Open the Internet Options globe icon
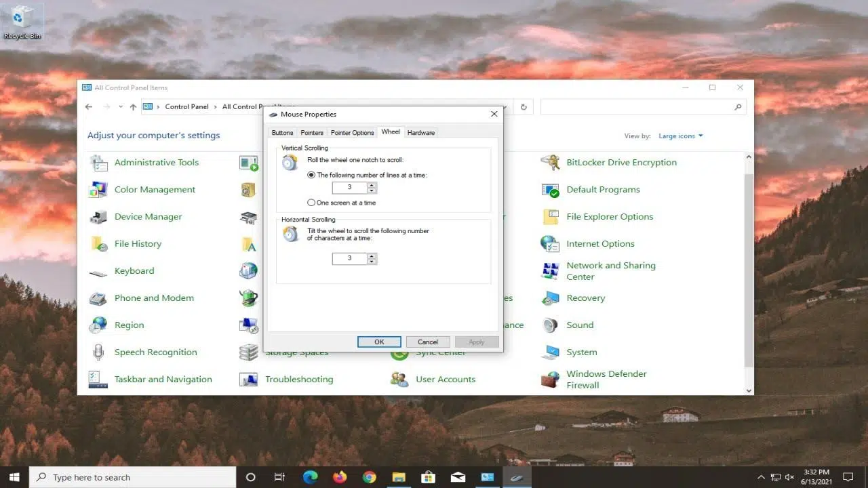The height and width of the screenshot is (488, 868). click(550, 244)
